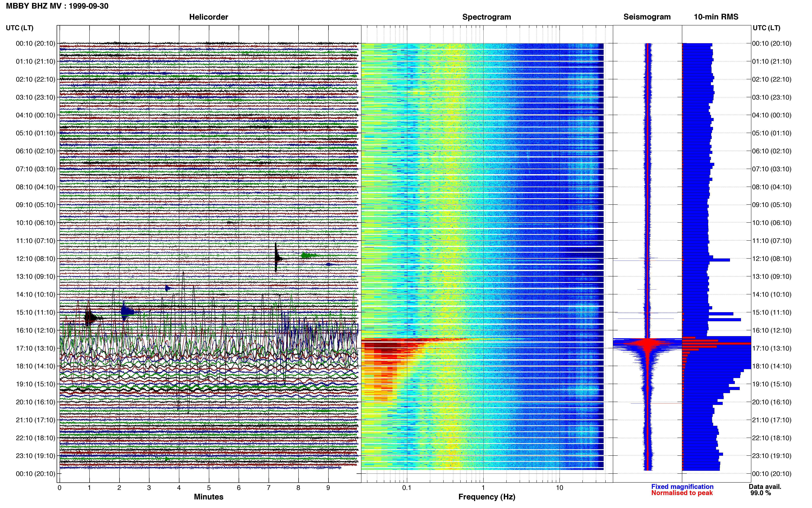Viewport: 812px width, 508px height.
Task: Click the right UTC (LT) axis label
Action: pos(766,28)
